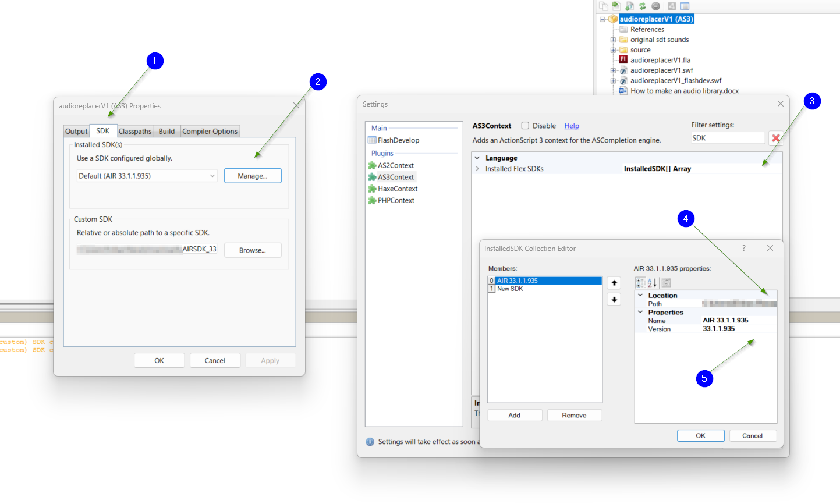This screenshot has height=504, width=840.
Task: Expand the 'original sdt sounds' folder
Action: click(613, 40)
